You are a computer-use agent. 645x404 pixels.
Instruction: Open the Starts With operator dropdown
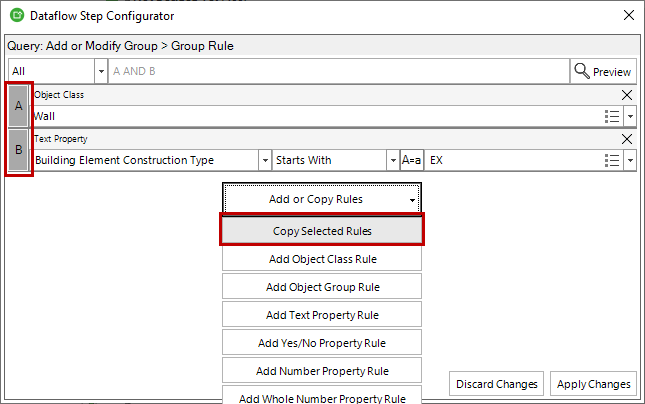click(x=393, y=160)
